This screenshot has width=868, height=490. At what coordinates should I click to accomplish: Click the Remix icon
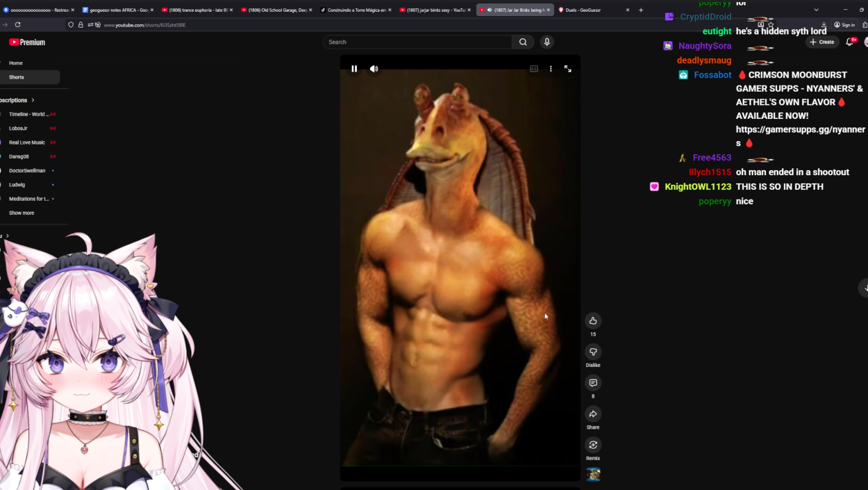point(593,445)
